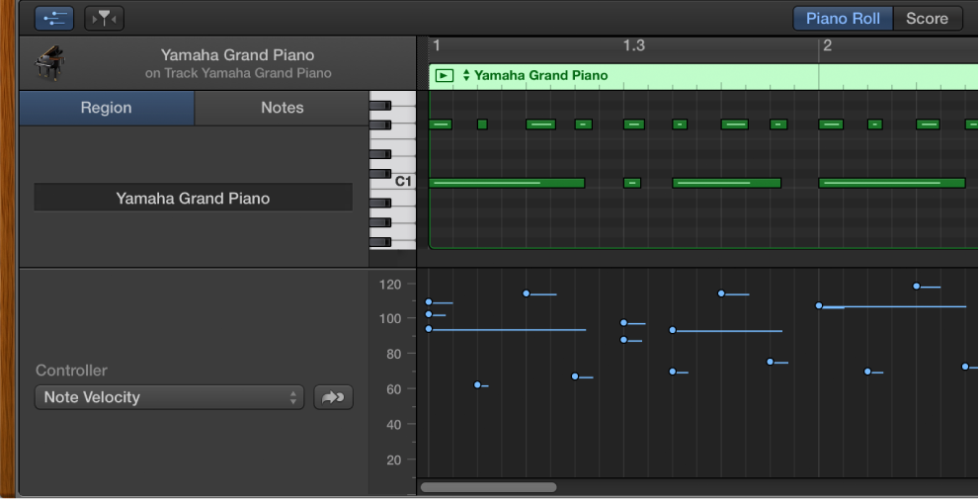Click the Catch playhead filter button
980x500 pixels.
(104, 18)
